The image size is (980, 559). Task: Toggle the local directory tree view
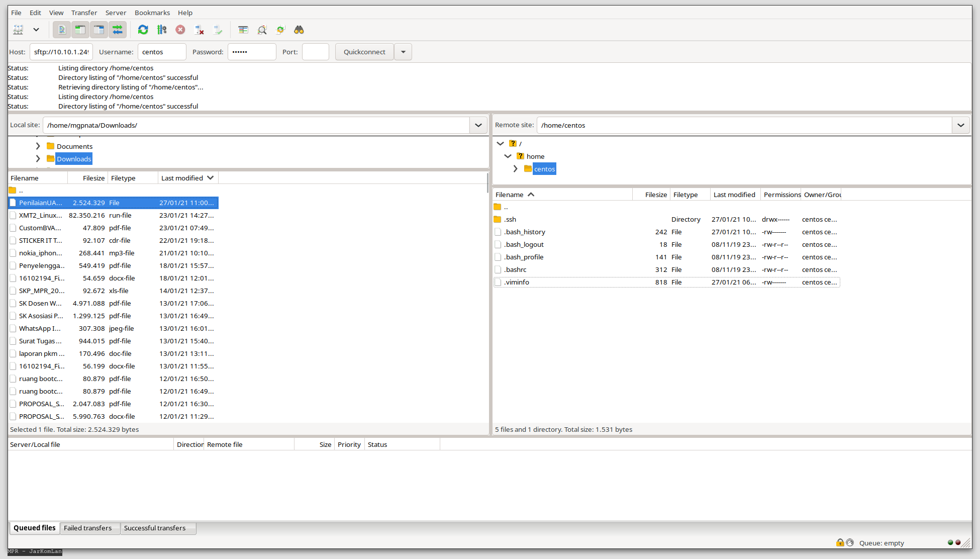[x=80, y=30]
